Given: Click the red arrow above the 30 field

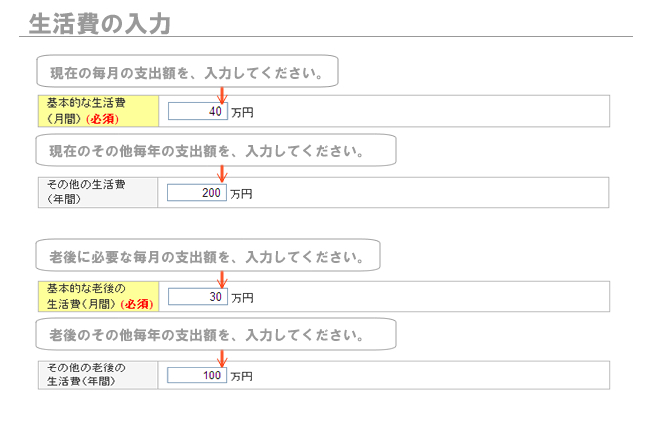Looking at the screenshot, I should [x=222, y=280].
